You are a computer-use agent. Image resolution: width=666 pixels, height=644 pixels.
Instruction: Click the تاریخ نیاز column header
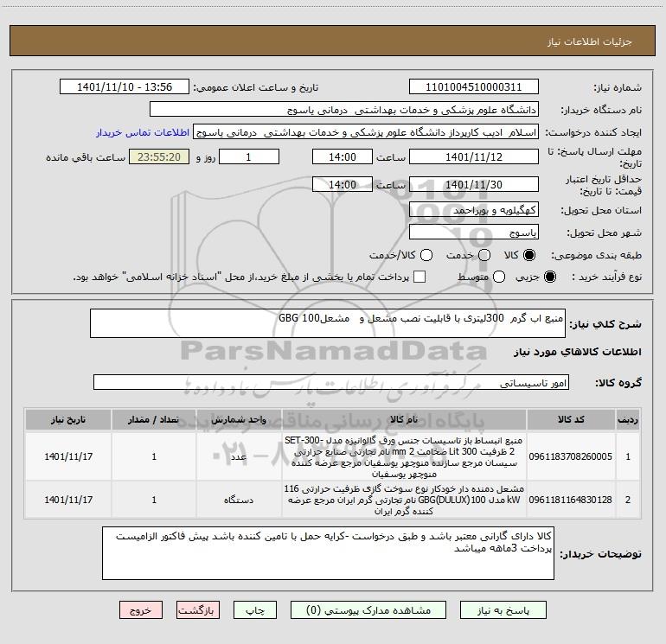tap(68, 419)
